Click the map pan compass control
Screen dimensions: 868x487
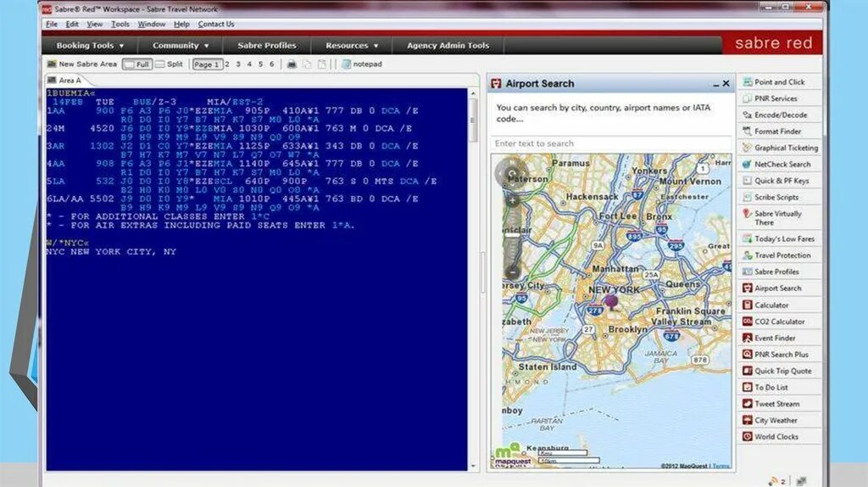point(511,173)
